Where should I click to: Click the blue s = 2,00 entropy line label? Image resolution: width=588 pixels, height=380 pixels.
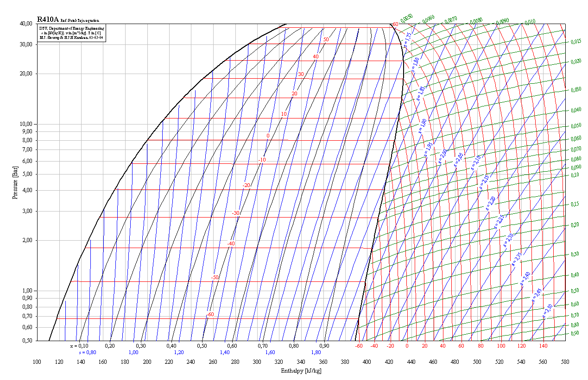tap(443, 155)
